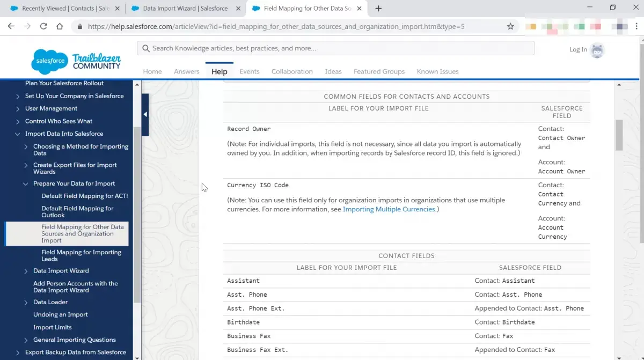This screenshot has width=644, height=360.
Task: Open the Answers navigation item
Action: (187, 71)
